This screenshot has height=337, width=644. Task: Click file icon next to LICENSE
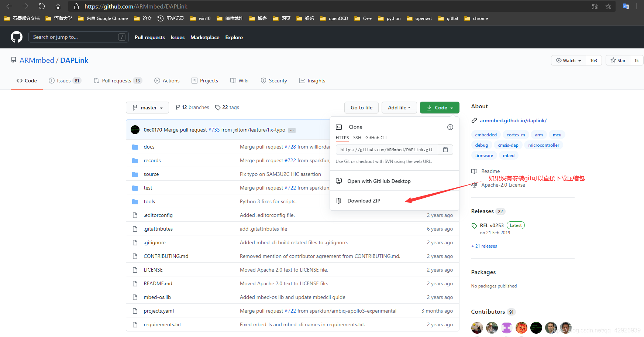135,270
